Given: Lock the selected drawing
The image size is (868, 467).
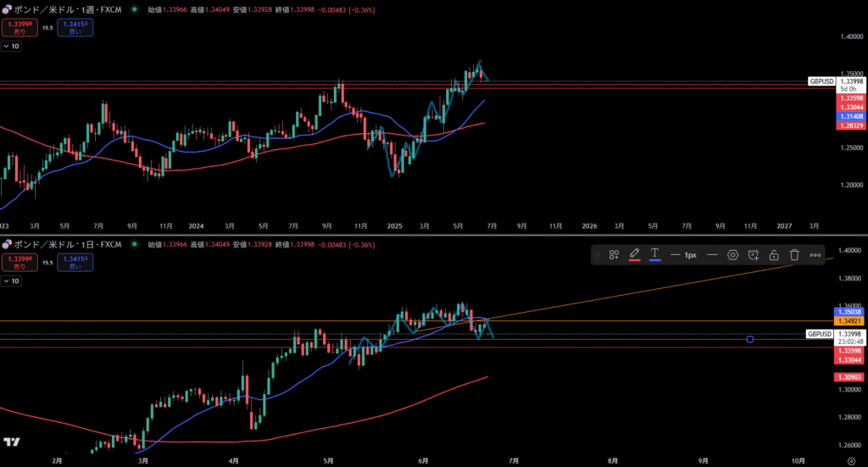Looking at the screenshot, I should click(774, 255).
